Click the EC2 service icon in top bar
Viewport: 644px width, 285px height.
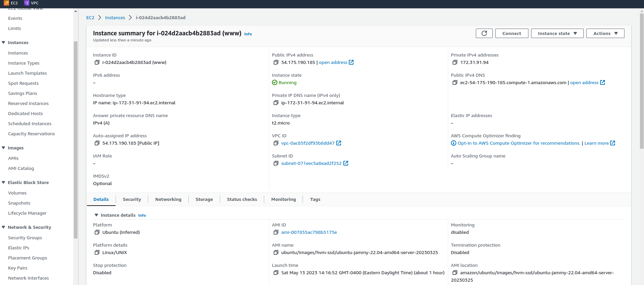(x=6, y=3)
